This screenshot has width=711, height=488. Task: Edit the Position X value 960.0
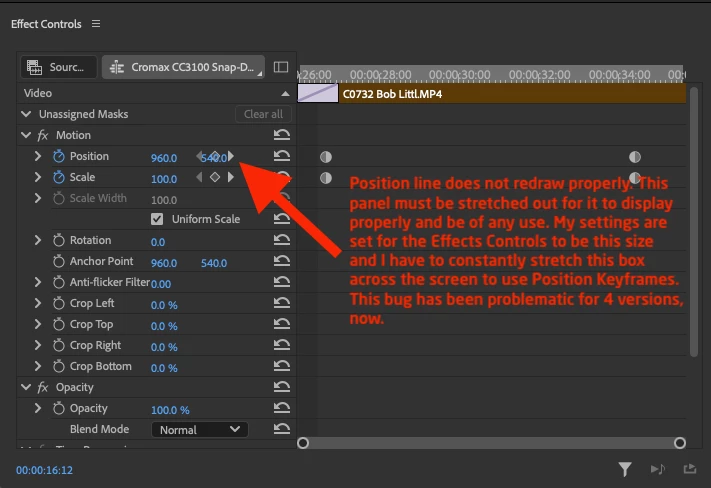click(164, 158)
